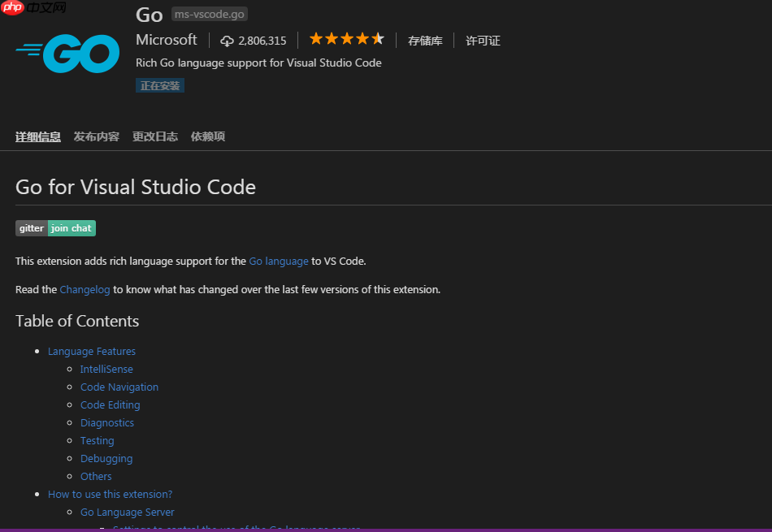This screenshot has height=532, width=772.
Task: Jump to Debugging section
Action: (x=106, y=459)
